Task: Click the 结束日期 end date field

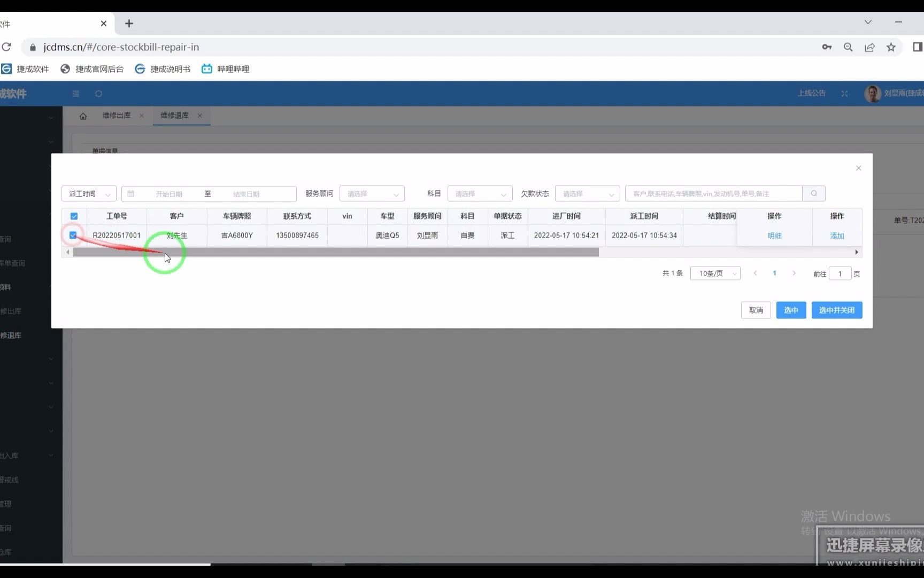Action: tap(246, 194)
